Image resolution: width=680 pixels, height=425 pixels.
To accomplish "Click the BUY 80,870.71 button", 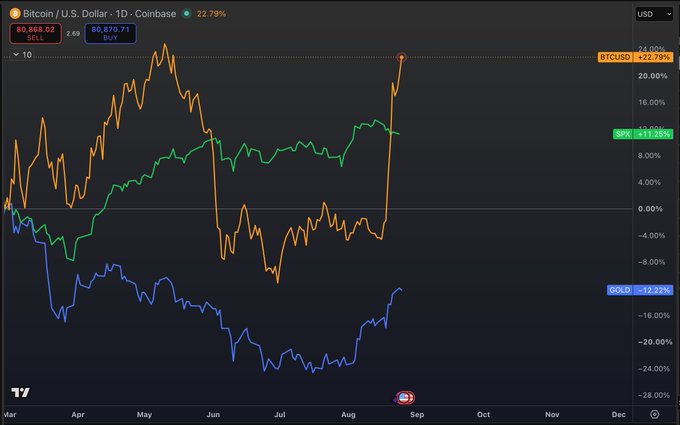I will (x=111, y=33).
